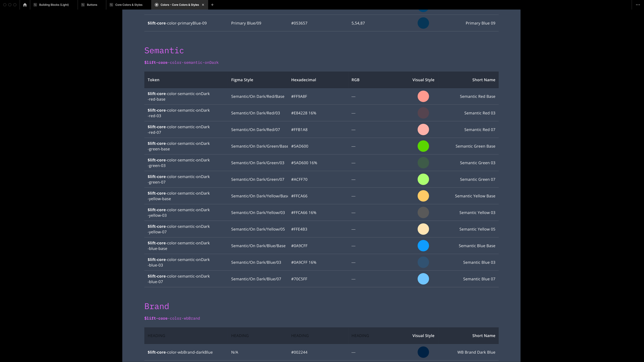Image resolution: width=644 pixels, height=362 pixels.
Task: Open the three-dot overflow menu
Action: 638,5
